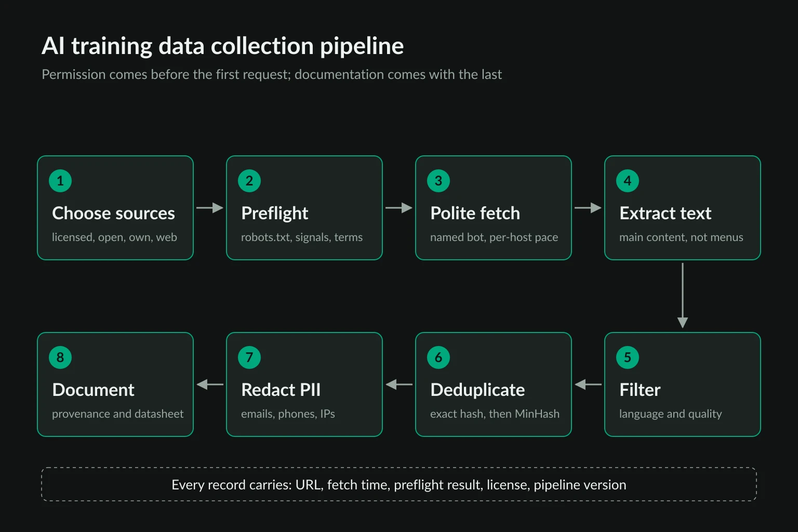Select the text "exact hash, then MinHash"
798x532 pixels.
click(495, 414)
